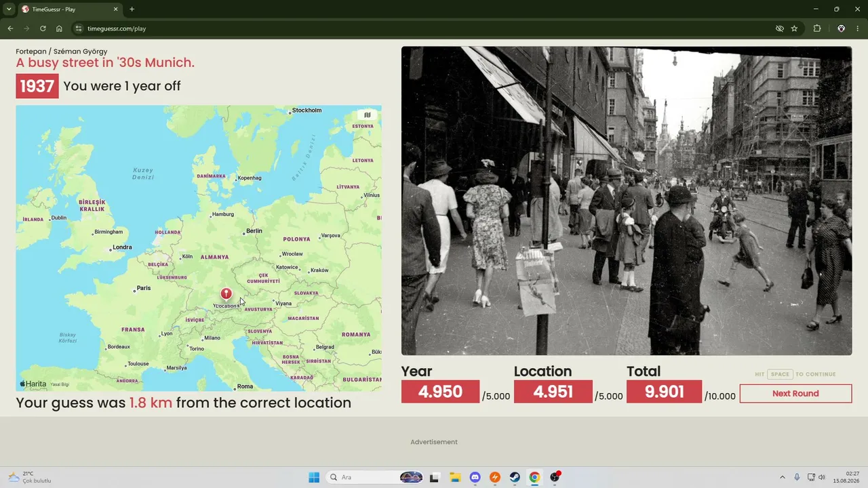Image resolution: width=868 pixels, height=488 pixels.
Task: Open the volume control in the system tray
Action: (822, 477)
